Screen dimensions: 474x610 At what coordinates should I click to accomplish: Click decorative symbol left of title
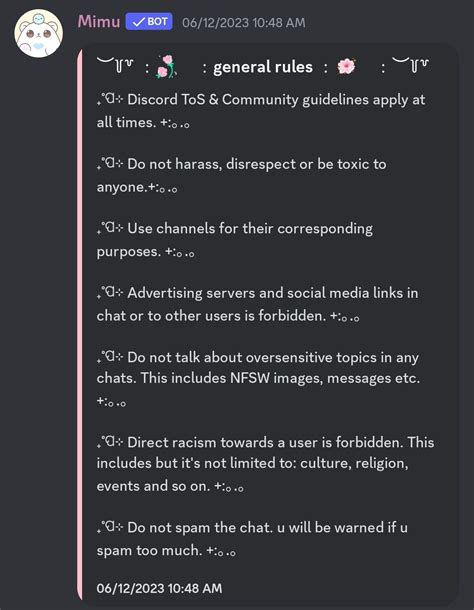pos(116,65)
